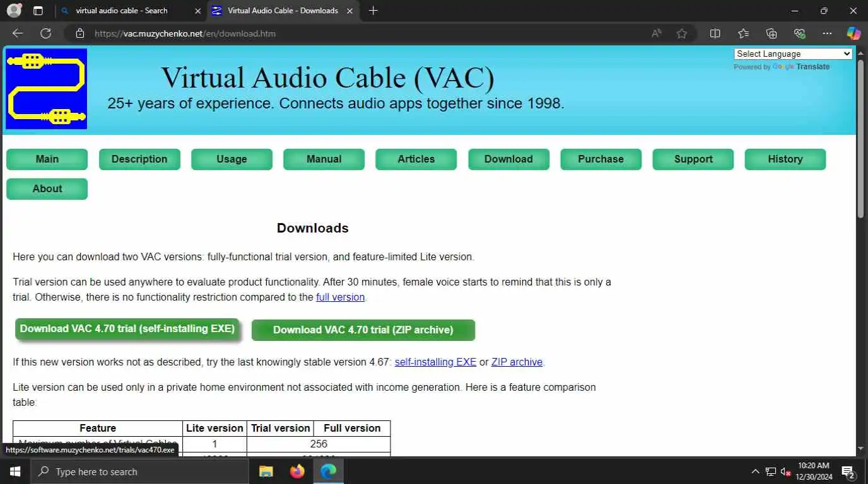
Task: Open the notification center icon
Action: [x=848, y=471]
